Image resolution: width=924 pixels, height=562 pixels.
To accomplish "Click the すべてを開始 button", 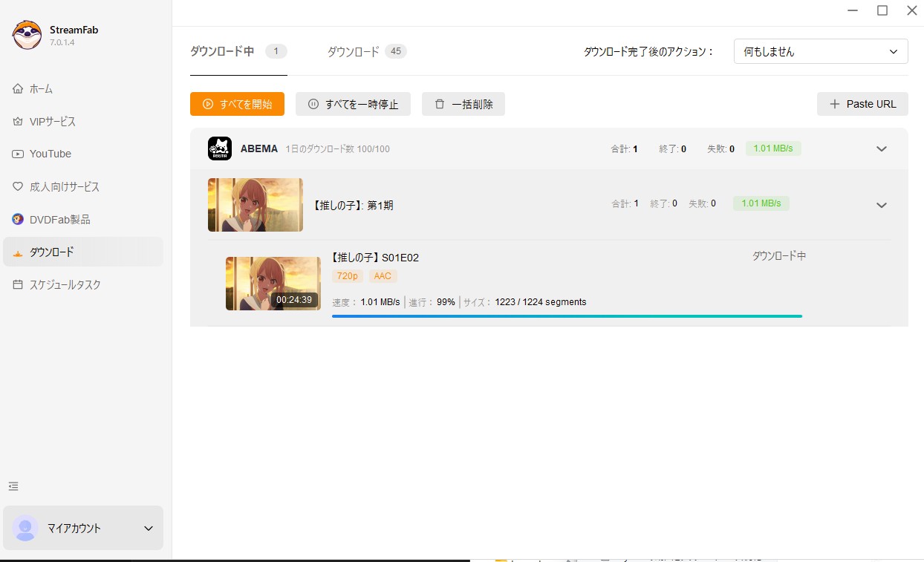I will 237,104.
